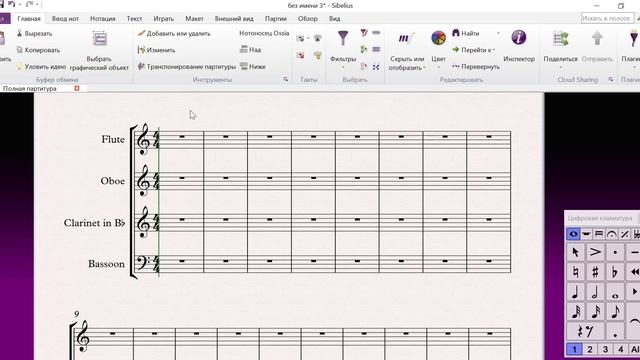Switch keypad to voice 2
This screenshot has width=640, height=360.
[x=589, y=349]
